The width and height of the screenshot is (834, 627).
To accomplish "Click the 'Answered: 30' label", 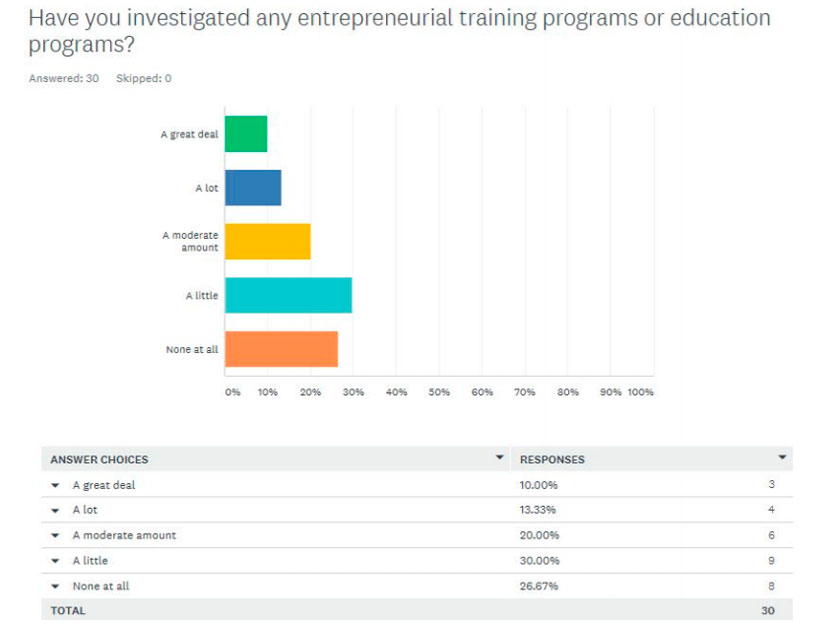I will click(64, 78).
